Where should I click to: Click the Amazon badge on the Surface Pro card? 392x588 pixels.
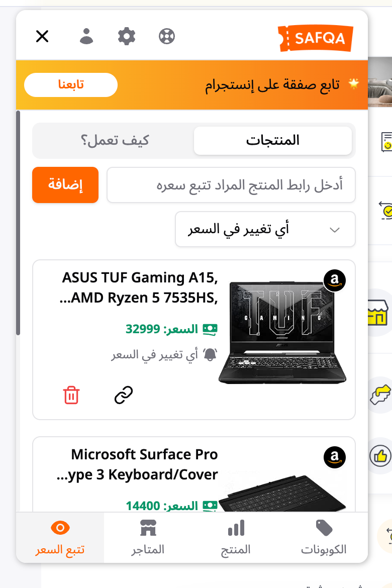[335, 457]
